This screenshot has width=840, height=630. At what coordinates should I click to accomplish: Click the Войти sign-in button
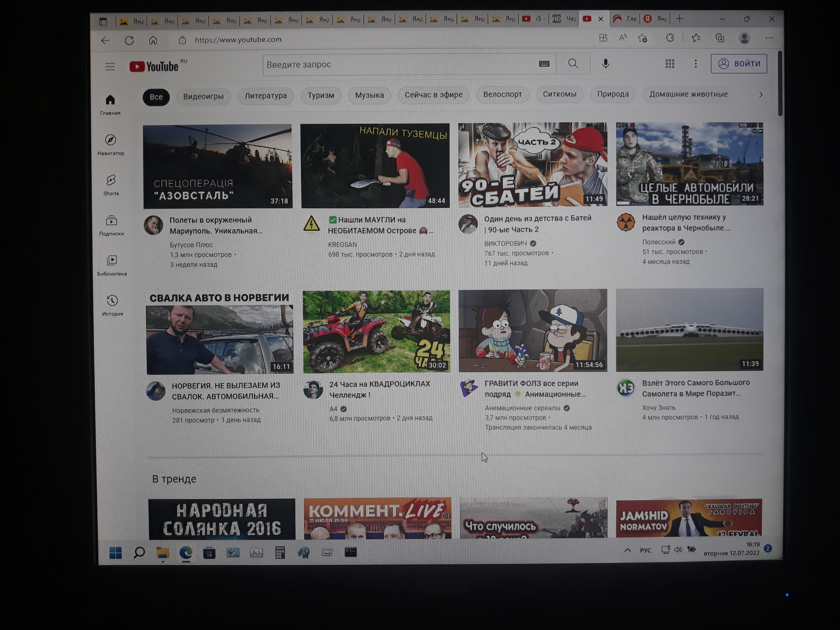[738, 63]
